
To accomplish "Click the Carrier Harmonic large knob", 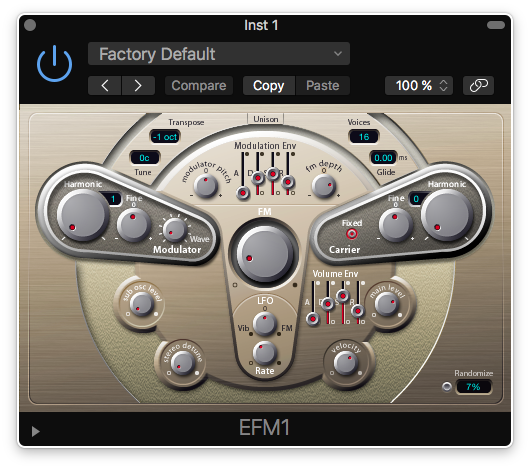I will [x=447, y=215].
